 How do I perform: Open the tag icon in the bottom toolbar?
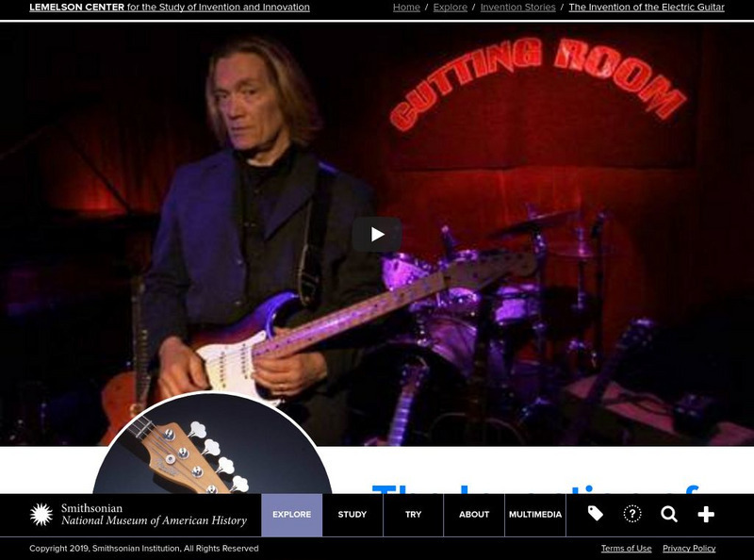pos(594,515)
